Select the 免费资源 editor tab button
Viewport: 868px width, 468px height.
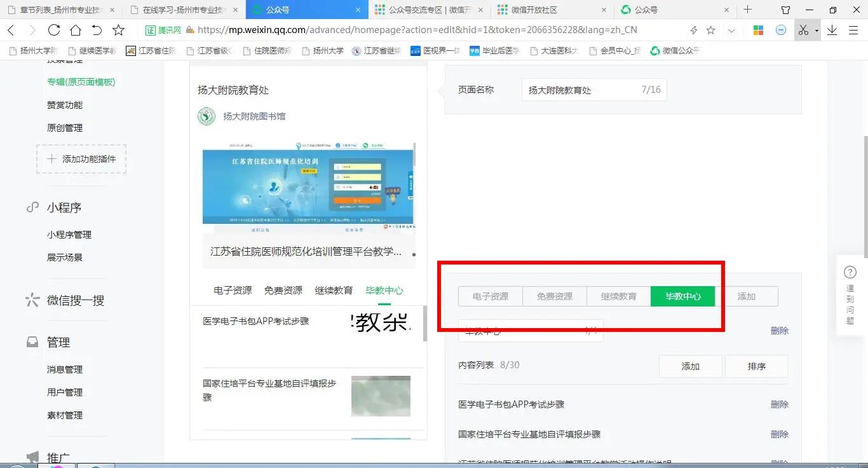point(555,296)
